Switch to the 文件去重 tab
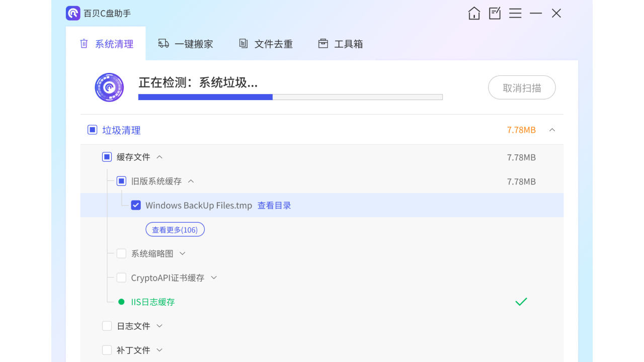Screen dimensions: 644x362 tap(265, 44)
